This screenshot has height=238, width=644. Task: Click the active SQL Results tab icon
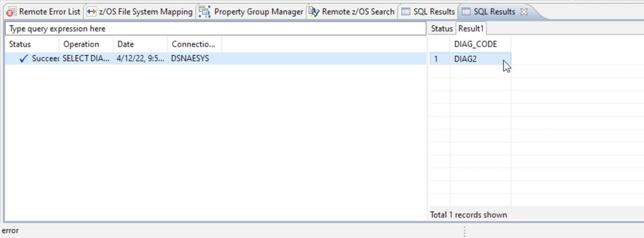pos(466,12)
